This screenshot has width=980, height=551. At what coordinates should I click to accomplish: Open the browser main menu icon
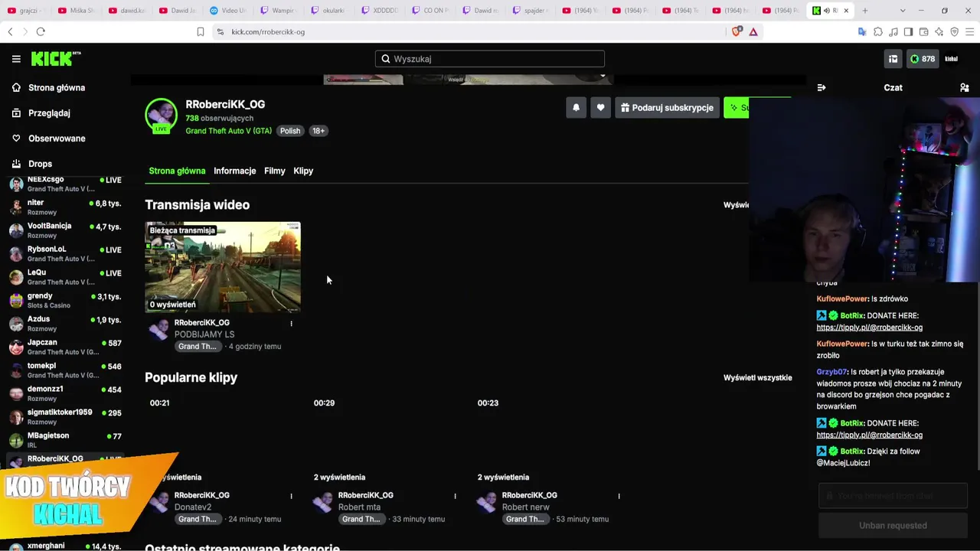point(970,31)
